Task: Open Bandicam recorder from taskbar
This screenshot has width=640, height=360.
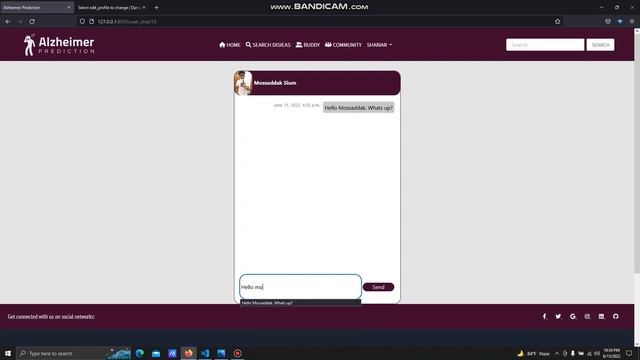Action: click(238, 353)
